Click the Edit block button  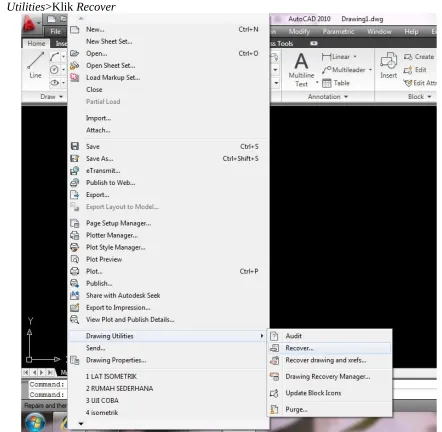[x=415, y=70]
